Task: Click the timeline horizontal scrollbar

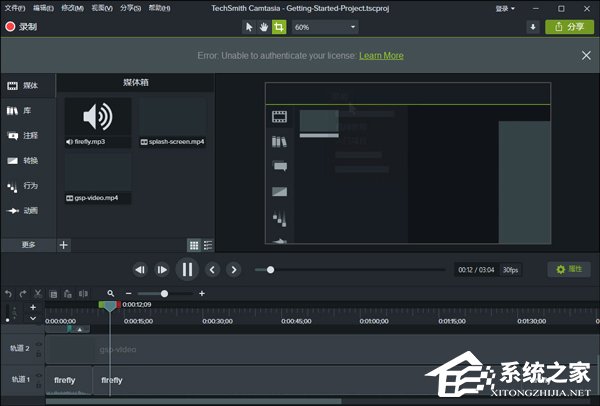Action: pyautogui.click(x=194, y=401)
